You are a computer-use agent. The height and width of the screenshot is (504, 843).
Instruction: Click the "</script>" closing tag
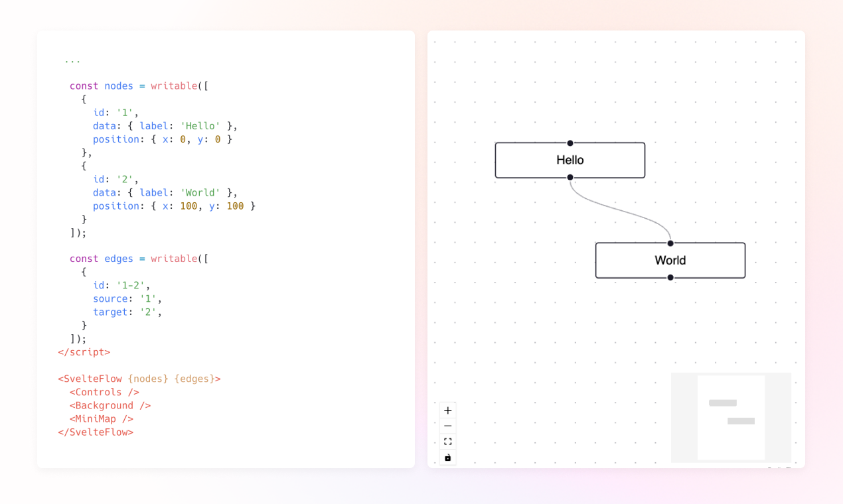[84, 352]
